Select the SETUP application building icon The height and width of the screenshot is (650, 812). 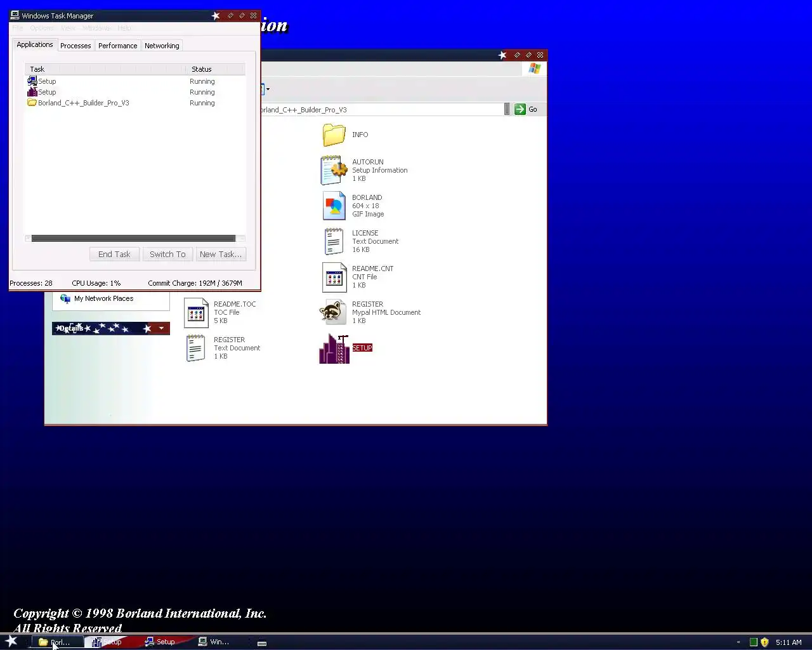[x=334, y=348]
